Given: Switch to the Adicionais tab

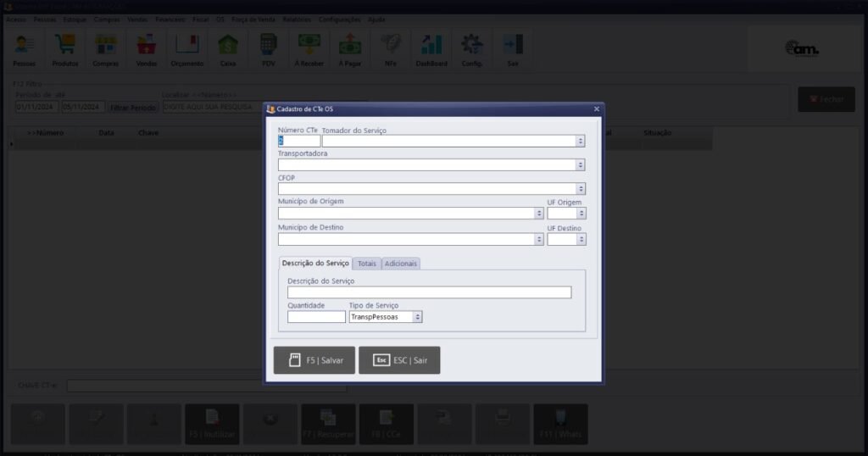Looking at the screenshot, I should 401,264.
